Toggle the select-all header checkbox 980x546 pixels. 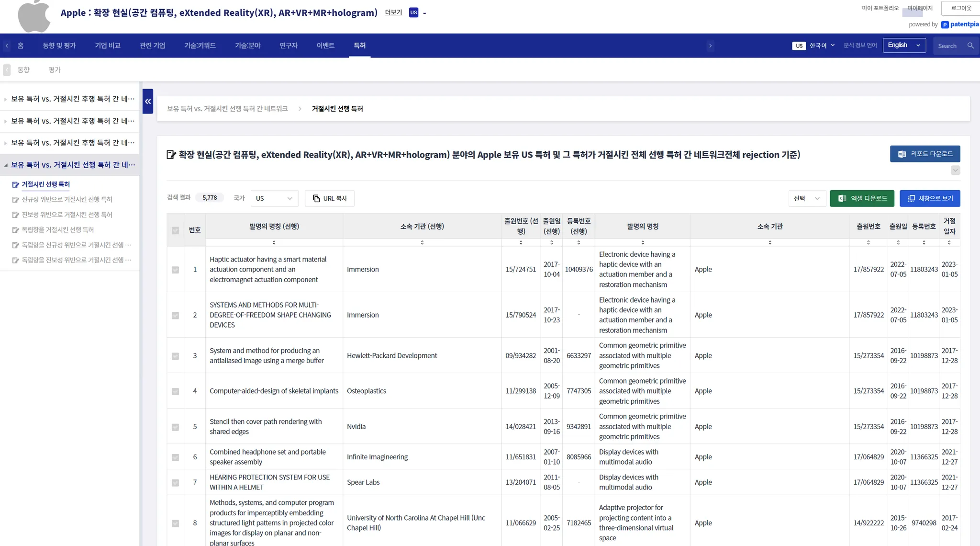(175, 230)
